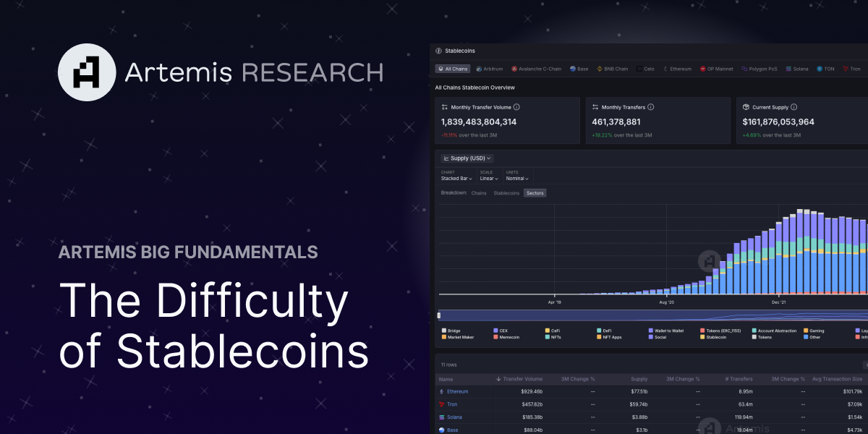Screen dimensions: 868x434
Task: Sort by the Supply column header
Action: pyautogui.click(x=639, y=379)
